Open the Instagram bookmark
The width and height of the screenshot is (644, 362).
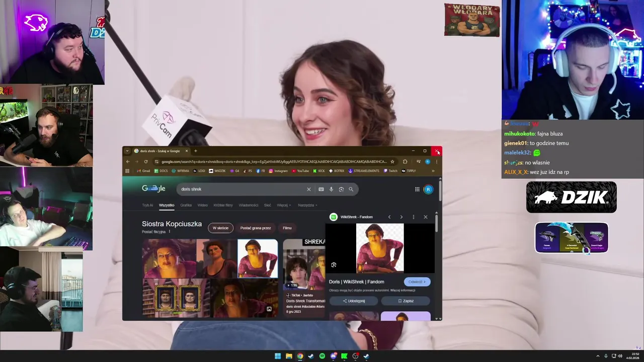point(278,171)
